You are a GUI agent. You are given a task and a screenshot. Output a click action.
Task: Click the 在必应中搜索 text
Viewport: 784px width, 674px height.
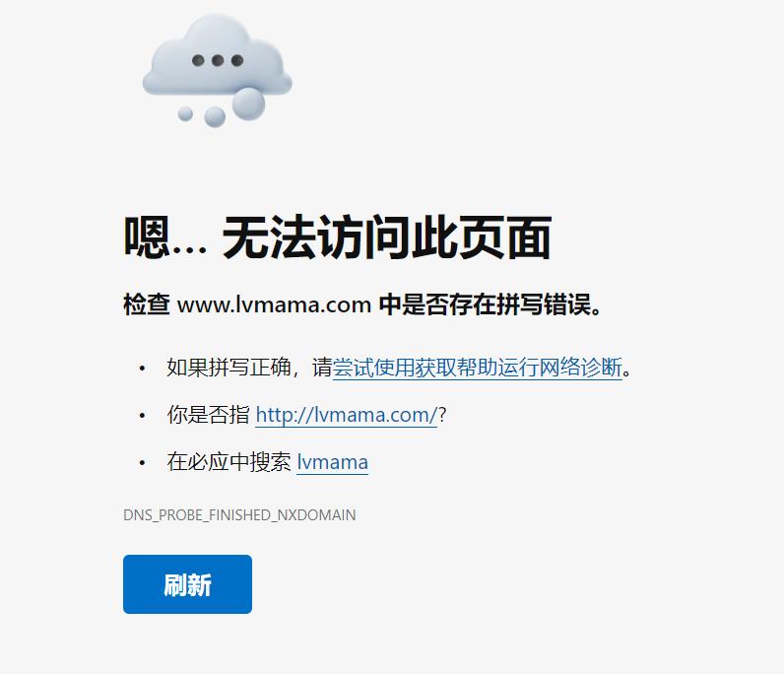[229, 462]
